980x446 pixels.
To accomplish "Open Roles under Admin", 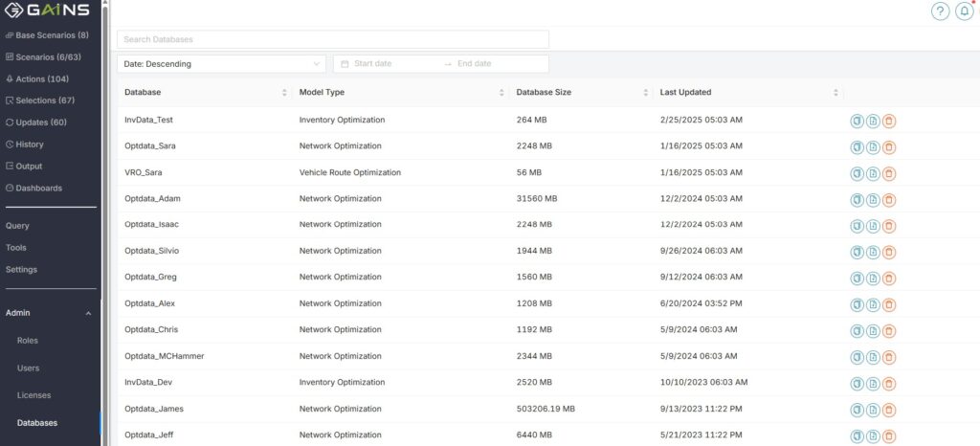I will click(x=28, y=341).
